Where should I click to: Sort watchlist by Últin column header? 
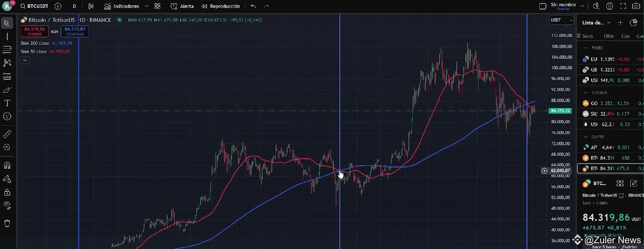click(609, 36)
